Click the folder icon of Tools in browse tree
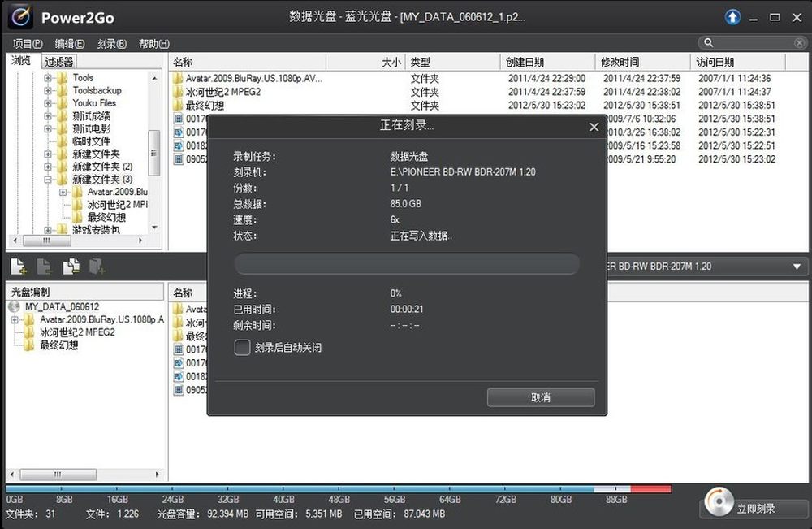This screenshot has width=812, height=529. coord(63,78)
